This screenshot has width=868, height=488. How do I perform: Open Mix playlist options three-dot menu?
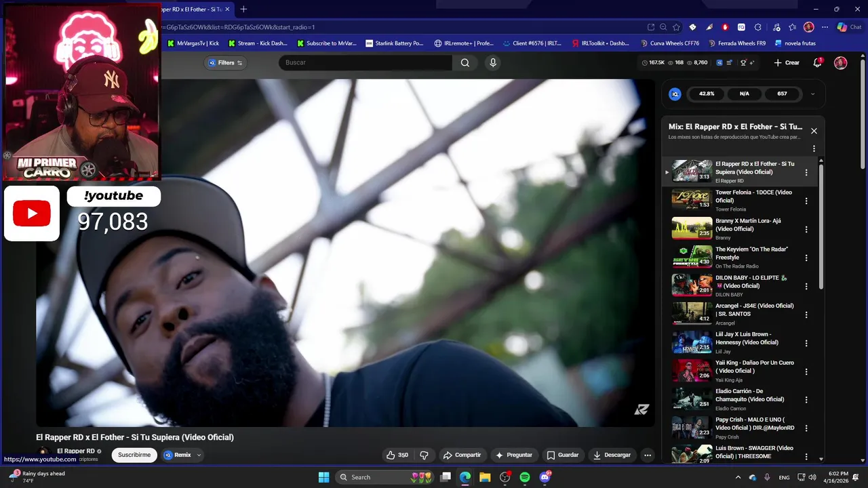(x=814, y=148)
